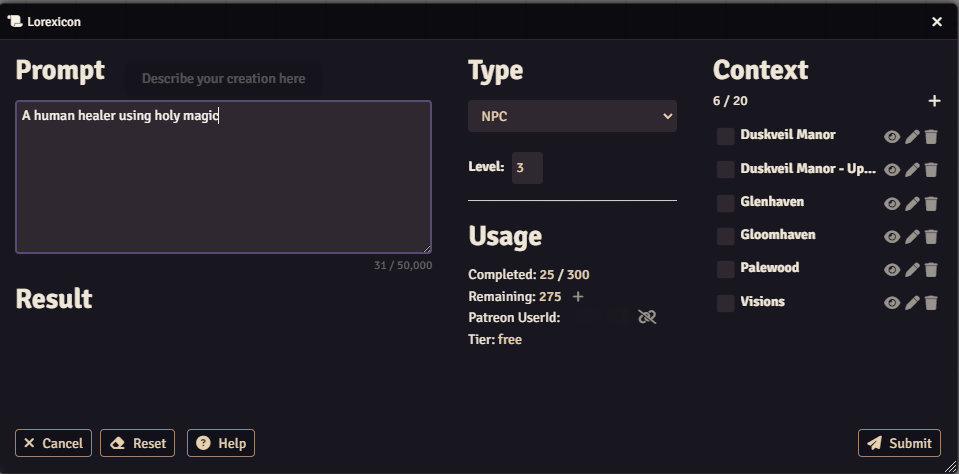Check the Duskveil Manor checkbox
This screenshot has width=959, height=474.
(726, 137)
